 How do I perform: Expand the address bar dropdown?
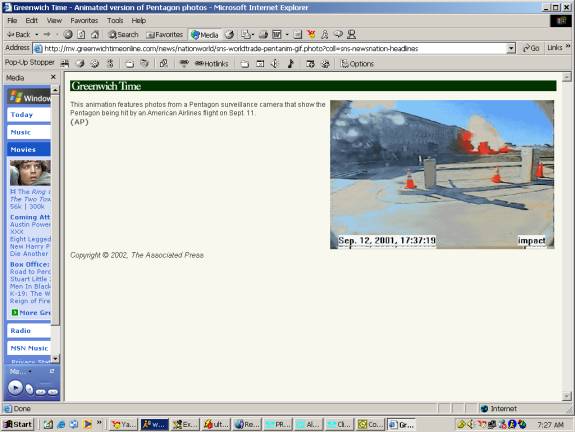[511, 48]
